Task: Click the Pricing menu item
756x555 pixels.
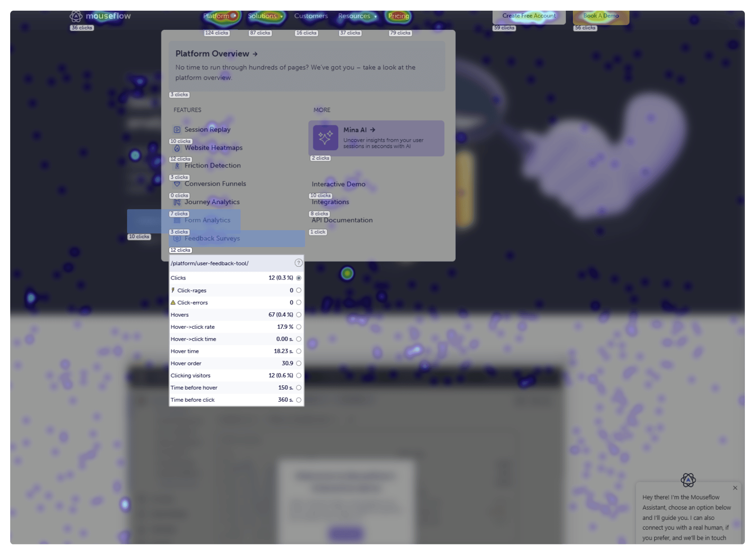Action: (398, 16)
